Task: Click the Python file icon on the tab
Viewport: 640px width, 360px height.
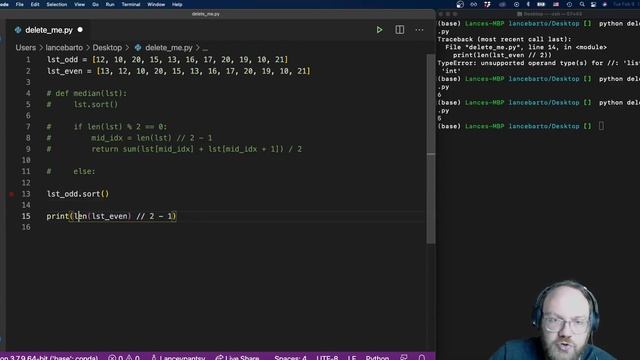Action: pyautogui.click(x=18, y=30)
